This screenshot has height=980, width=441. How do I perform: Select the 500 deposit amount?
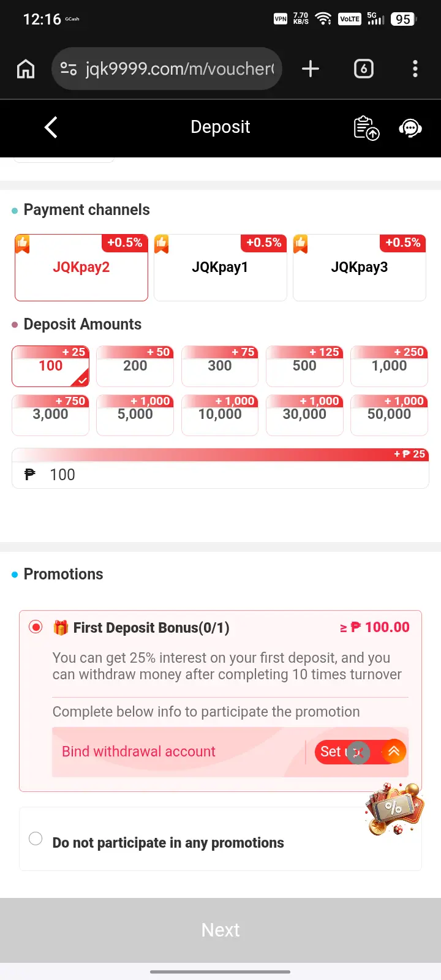tap(304, 366)
